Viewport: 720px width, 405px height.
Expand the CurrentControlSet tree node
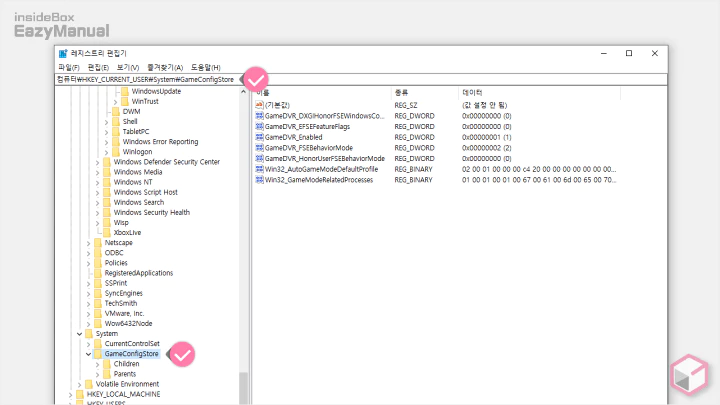point(88,343)
